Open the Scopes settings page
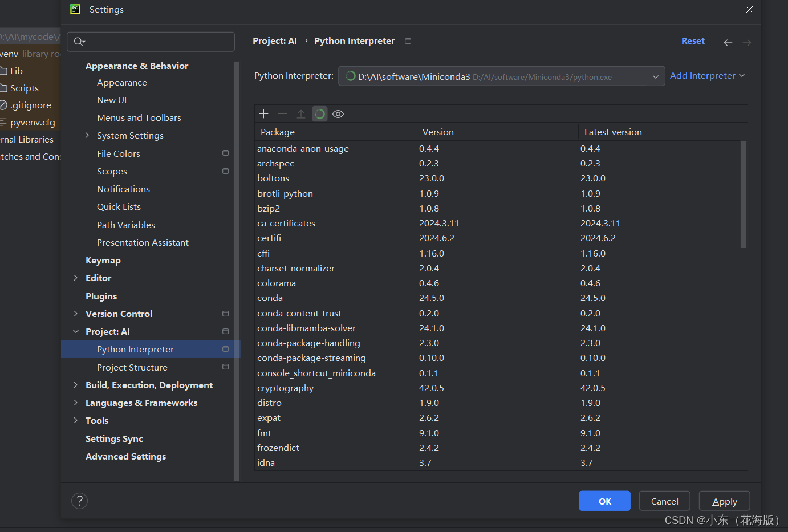This screenshot has width=788, height=532. pyautogui.click(x=112, y=172)
